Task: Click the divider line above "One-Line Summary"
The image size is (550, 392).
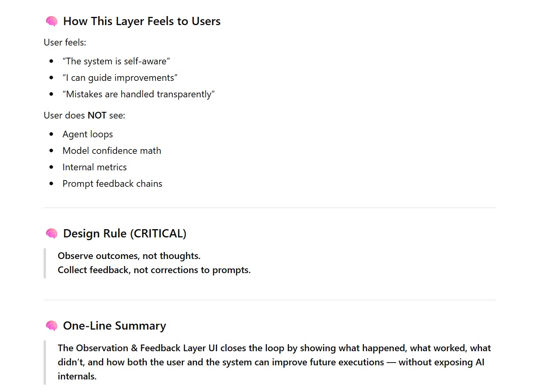Action: tap(270, 300)
